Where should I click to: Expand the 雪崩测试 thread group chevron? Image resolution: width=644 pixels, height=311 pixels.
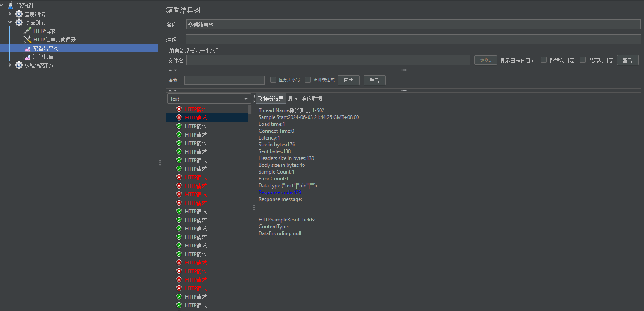(x=10, y=14)
